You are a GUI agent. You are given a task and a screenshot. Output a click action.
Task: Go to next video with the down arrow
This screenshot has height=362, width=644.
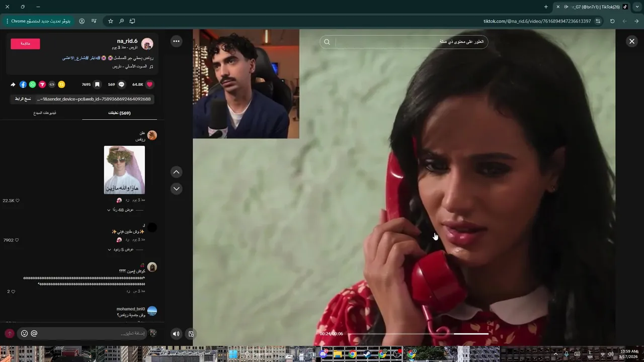pyautogui.click(x=176, y=189)
